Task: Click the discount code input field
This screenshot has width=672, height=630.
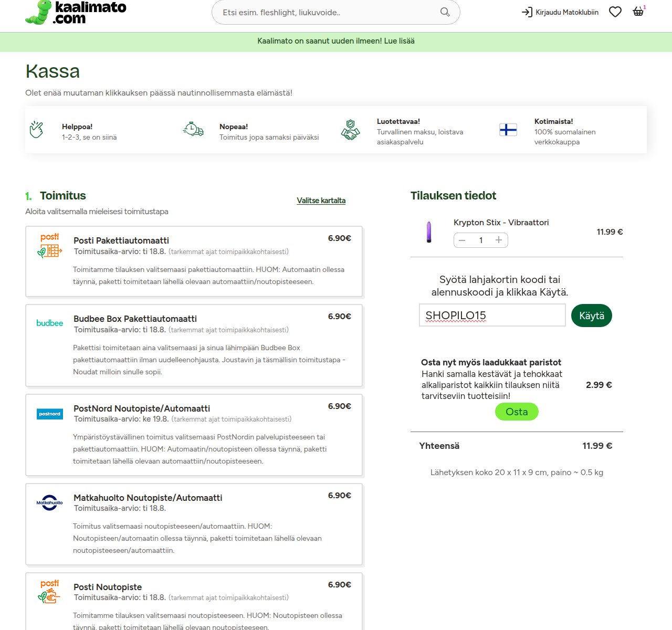Action: pos(492,315)
